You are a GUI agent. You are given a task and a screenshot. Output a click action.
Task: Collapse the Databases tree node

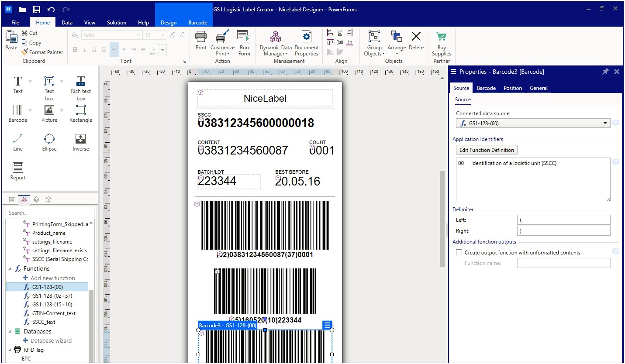[10, 332]
